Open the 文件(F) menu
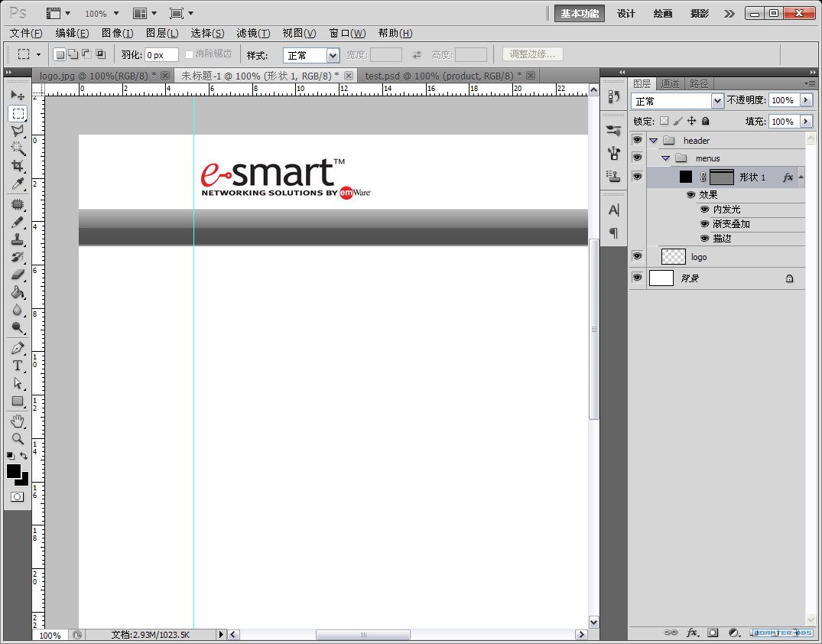822x644 pixels. tap(26, 33)
